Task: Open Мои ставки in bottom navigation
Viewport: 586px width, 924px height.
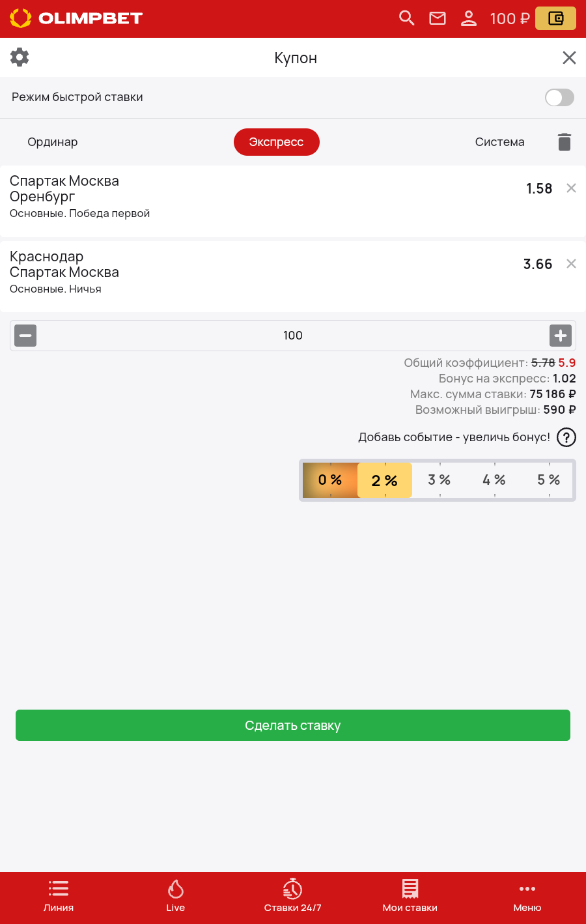Action: [x=410, y=896]
